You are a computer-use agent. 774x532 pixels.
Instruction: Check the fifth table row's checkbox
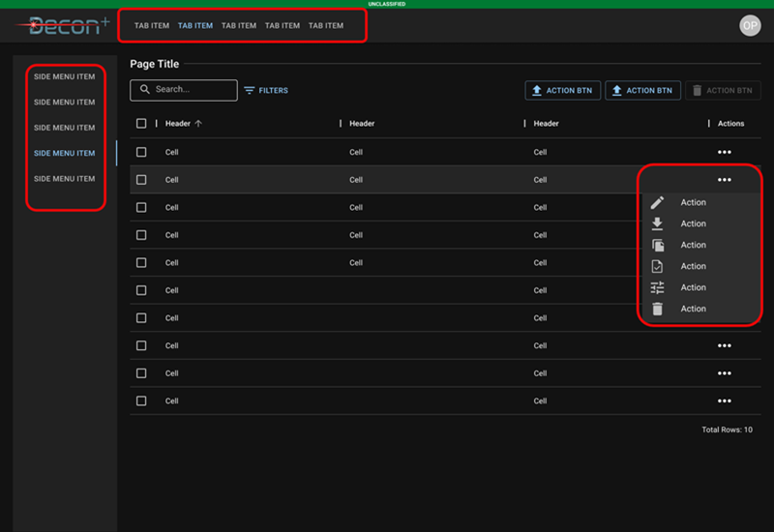(141, 262)
